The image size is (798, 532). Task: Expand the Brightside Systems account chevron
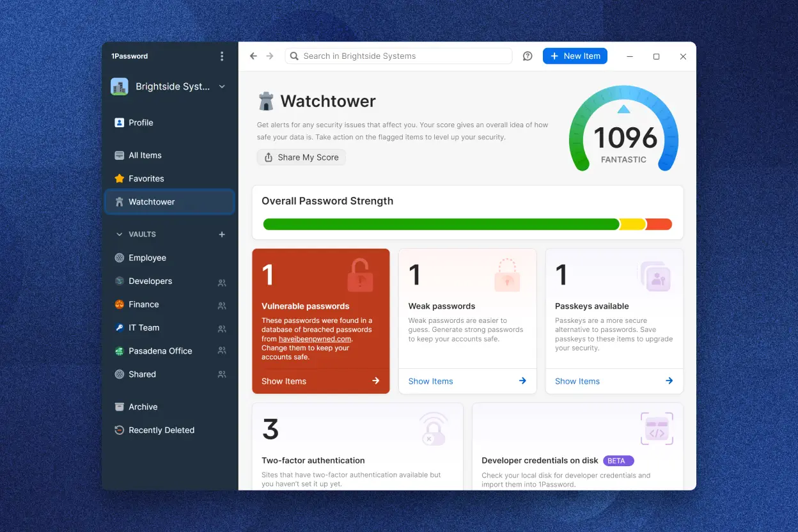221,86
